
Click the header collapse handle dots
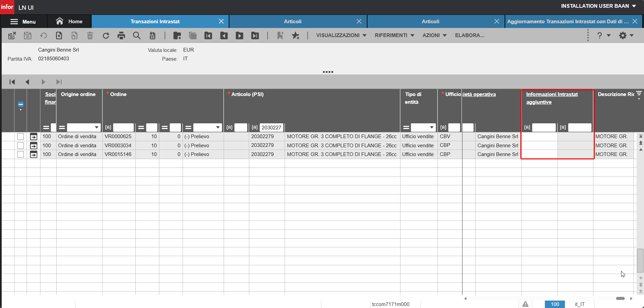click(328, 72)
